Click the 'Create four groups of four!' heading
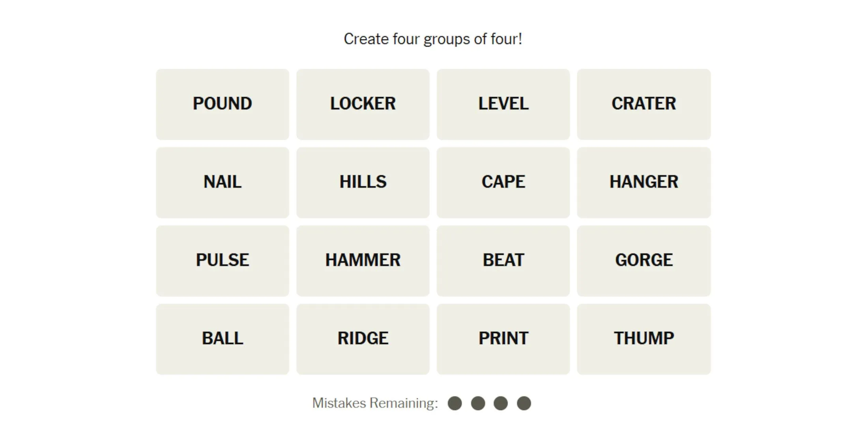The height and width of the screenshot is (434, 868). coord(433,39)
